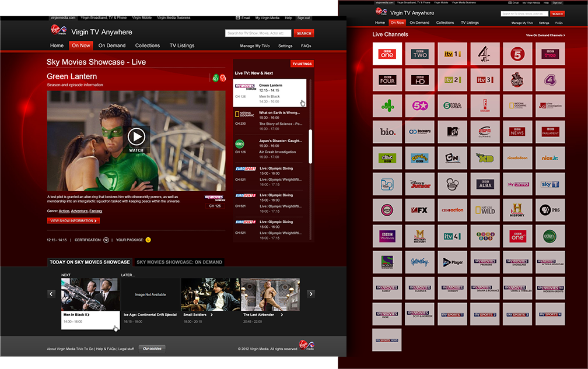
Task: Click the Now & Next list scrollbar
Action: (310, 146)
